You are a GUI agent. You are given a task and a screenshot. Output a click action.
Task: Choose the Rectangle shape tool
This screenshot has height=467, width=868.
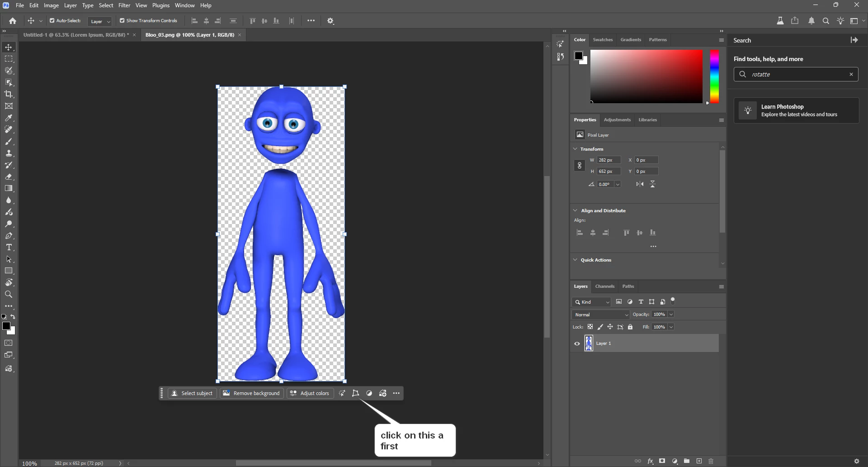(9, 271)
